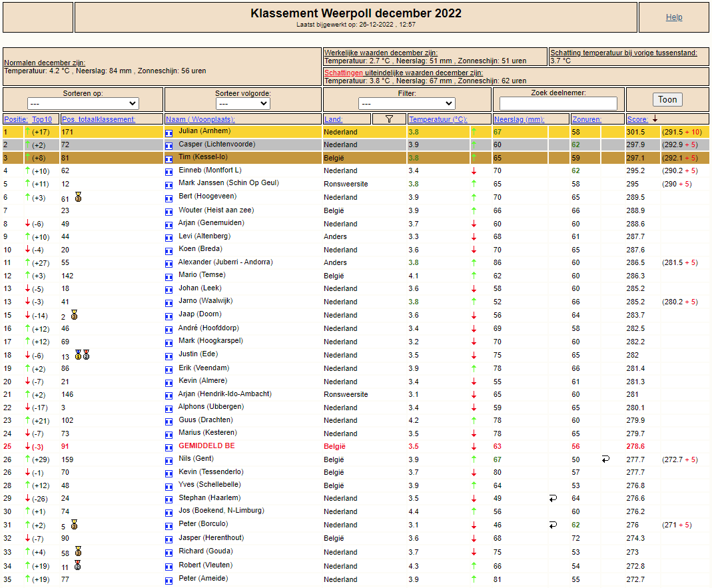The width and height of the screenshot is (712, 588).
Task: Click the blue icon next to GEMIDDELD BE
Action: click(169, 447)
